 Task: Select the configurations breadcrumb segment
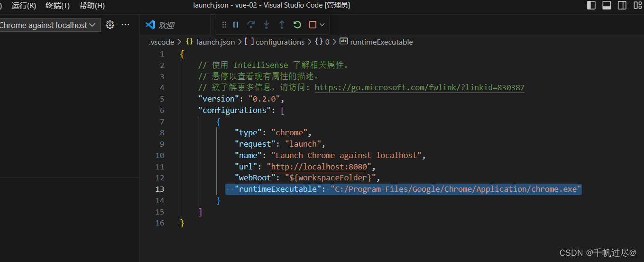click(x=280, y=42)
